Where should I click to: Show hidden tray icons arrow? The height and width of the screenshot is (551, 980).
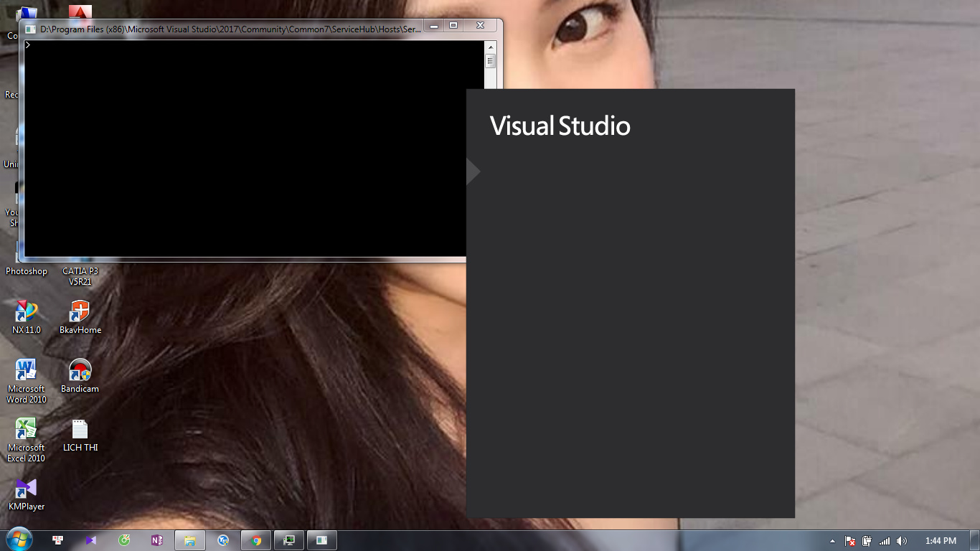tap(832, 541)
